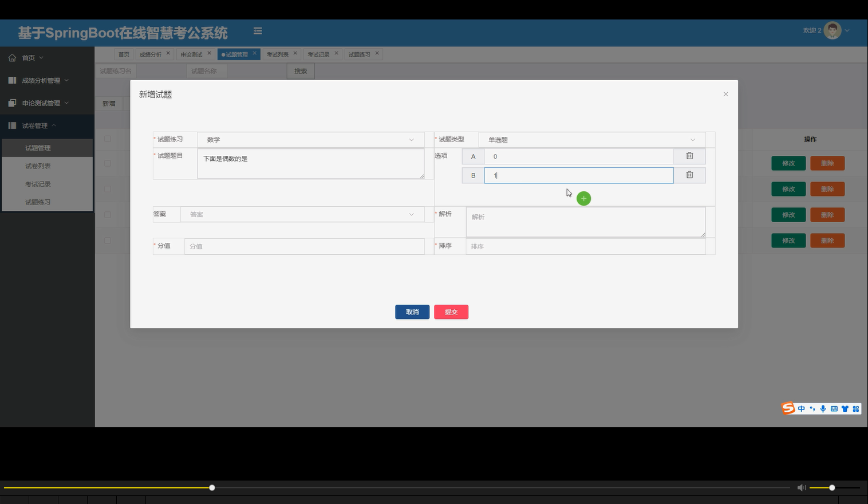Add a new option via the green plus
This screenshot has width=868, height=504.
point(583,198)
